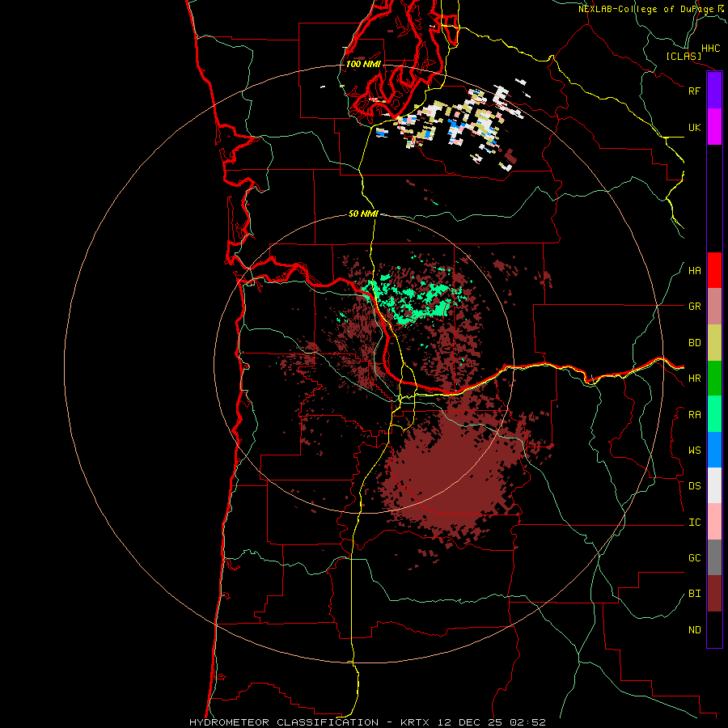Click the RF legend label
The height and width of the screenshot is (728, 728).
point(694,91)
